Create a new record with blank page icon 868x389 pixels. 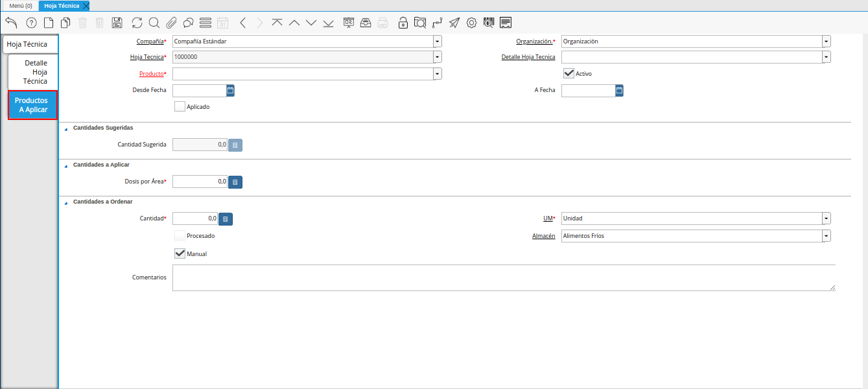49,23
